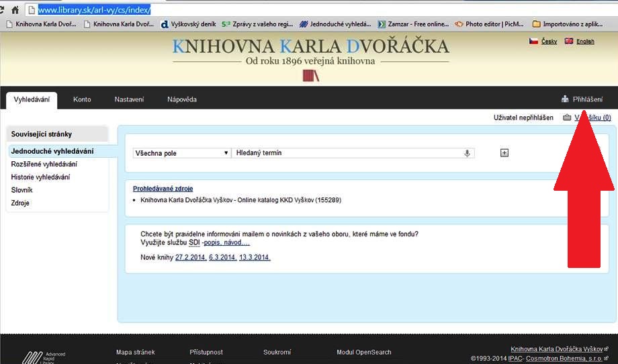Open the first Knihovna Karla Dvoř... bookmark
The image size is (618, 364).
tap(42, 24)
